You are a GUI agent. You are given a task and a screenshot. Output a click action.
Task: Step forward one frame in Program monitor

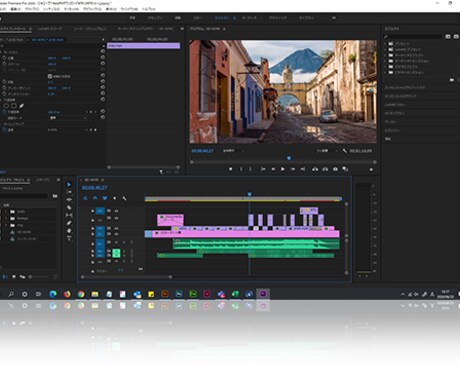[293, 169]
